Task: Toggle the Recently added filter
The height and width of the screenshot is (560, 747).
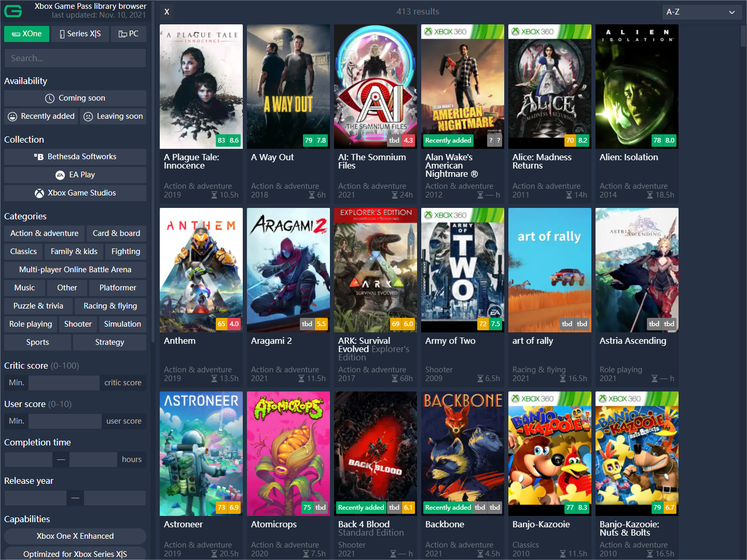Action: pos(41,116)
